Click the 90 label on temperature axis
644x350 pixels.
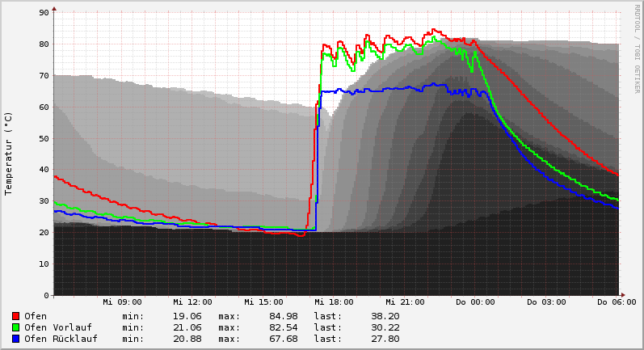pos(44,13)
